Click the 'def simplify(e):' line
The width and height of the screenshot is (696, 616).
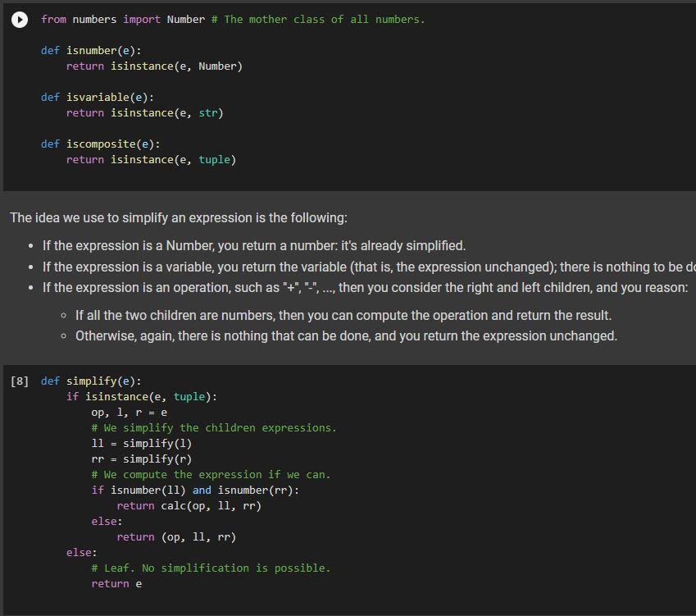click(90, 381)
